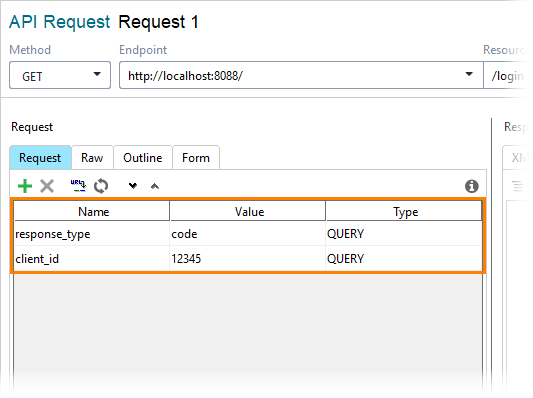The image size is (533, 398).
Task: Click the circular arrows refresh icon
Action: 101,186
